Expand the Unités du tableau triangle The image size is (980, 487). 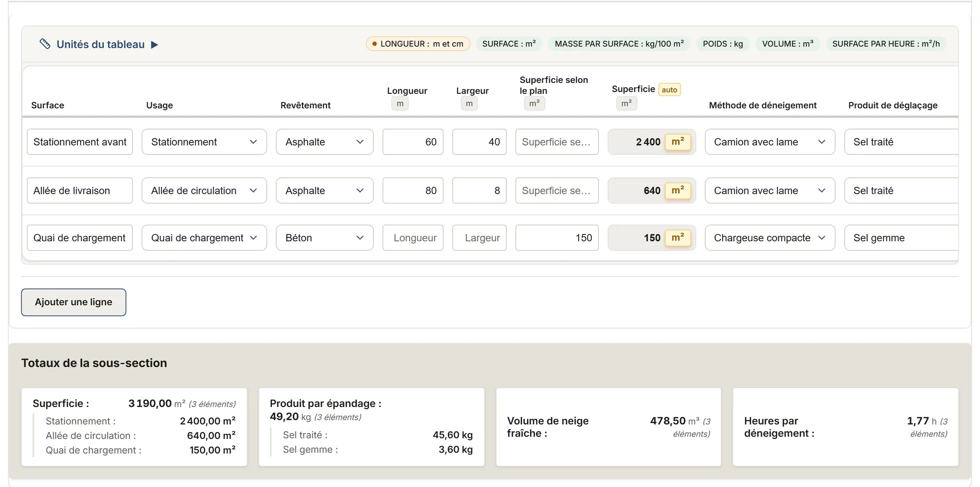154,45
